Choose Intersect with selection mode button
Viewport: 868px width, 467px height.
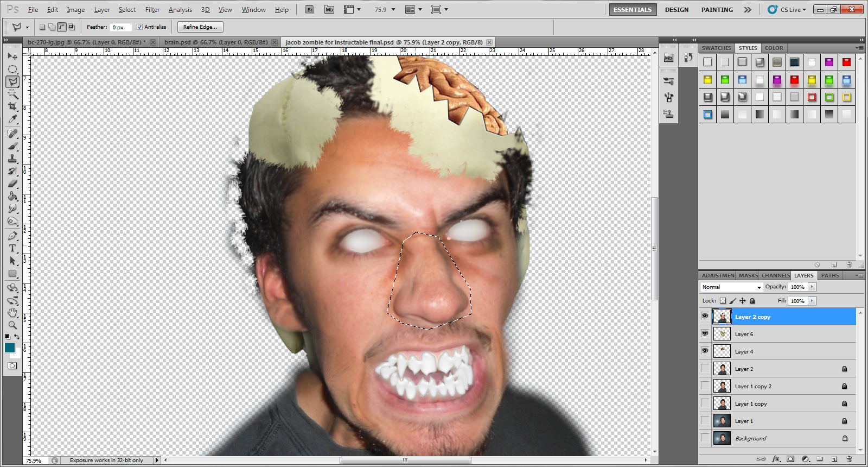[71, 27]
